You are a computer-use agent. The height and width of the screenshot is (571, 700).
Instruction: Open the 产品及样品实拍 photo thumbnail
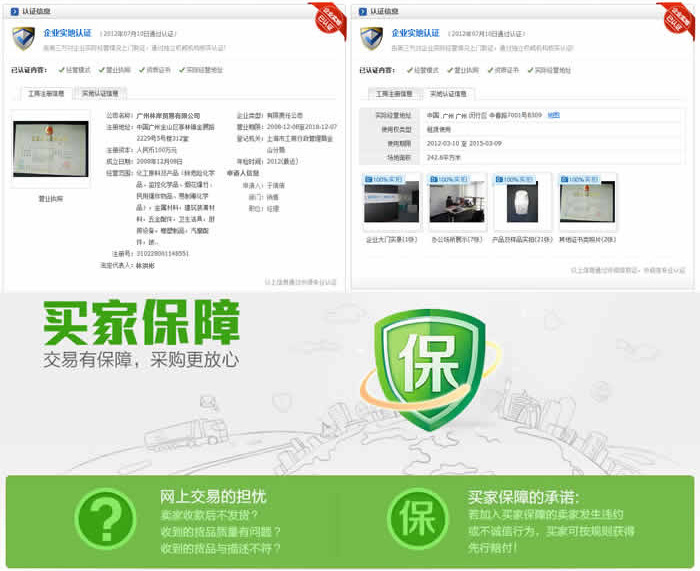click(522, 202)
